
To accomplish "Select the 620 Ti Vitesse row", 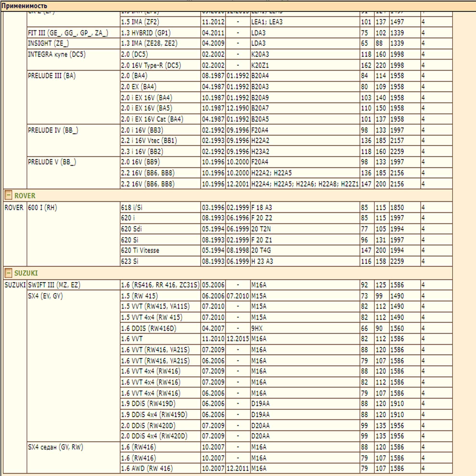I will coord(286,250).
